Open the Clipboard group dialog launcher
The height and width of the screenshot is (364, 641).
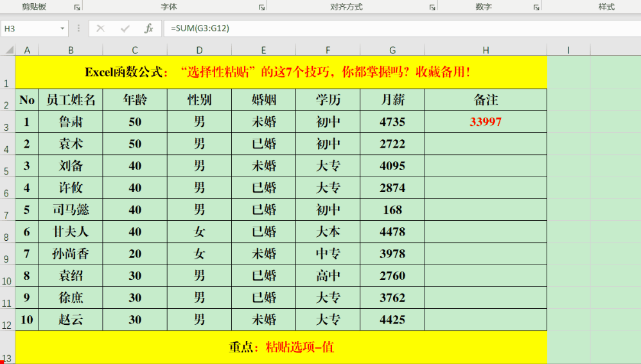[x=77, y=7]
